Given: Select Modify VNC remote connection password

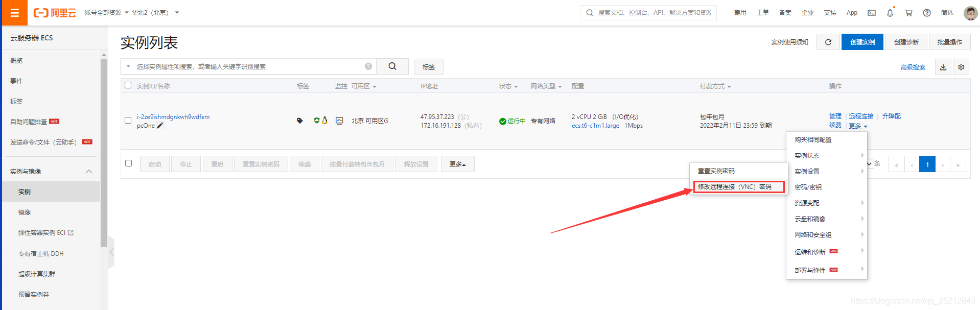Looking at the screenshot, I should [739, 187].
